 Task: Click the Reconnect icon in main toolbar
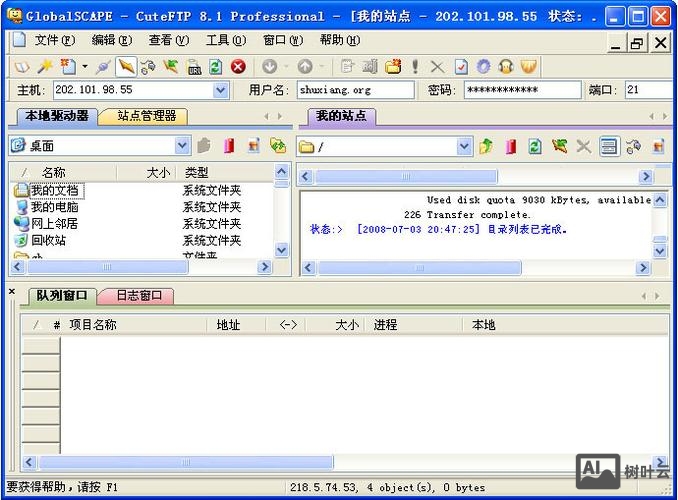click(x=148, y=67)
